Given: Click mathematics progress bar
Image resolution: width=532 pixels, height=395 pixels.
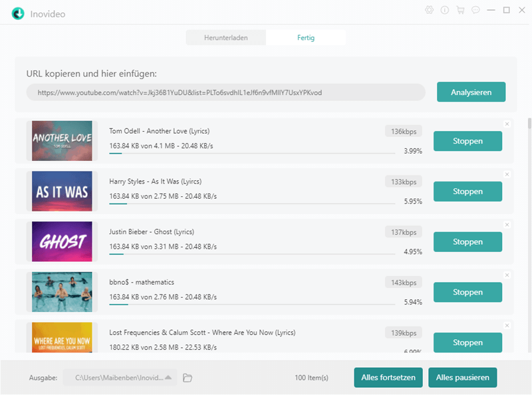Looking at the screenshot, I should click(252, 305).
